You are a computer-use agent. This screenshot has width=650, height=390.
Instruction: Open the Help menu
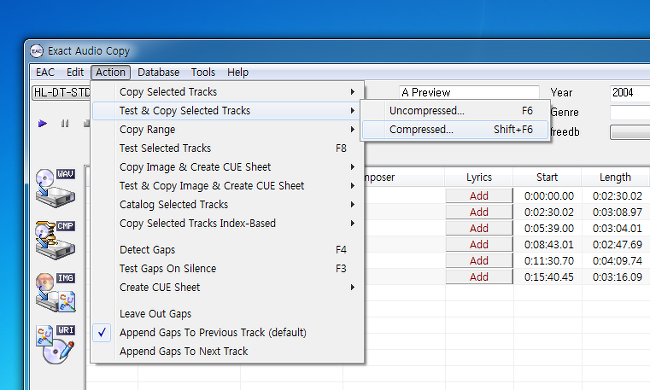(238, 72)
